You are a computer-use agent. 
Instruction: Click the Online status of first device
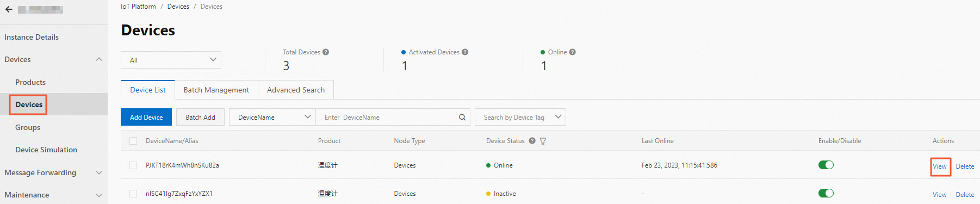(499, 165)
